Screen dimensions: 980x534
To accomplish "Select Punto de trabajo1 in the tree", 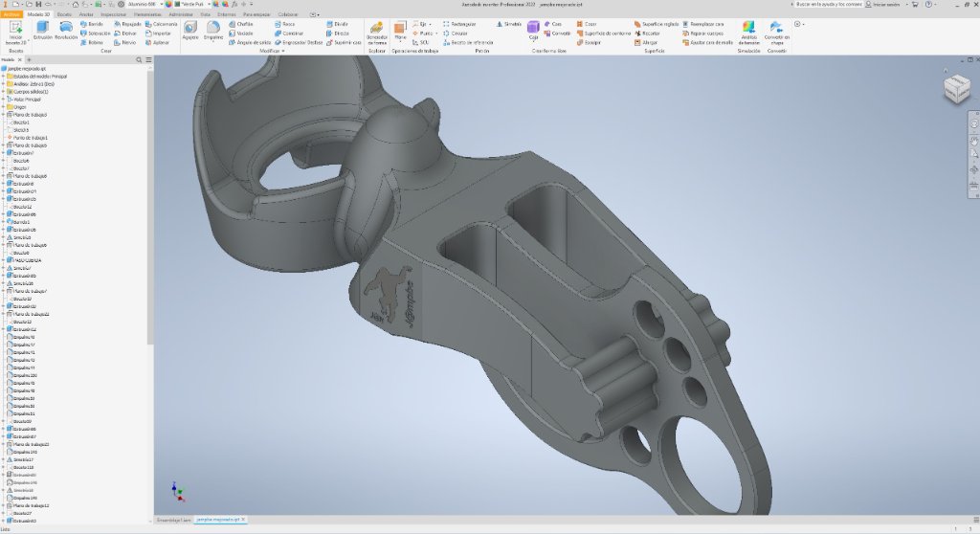I will point(30,138).
